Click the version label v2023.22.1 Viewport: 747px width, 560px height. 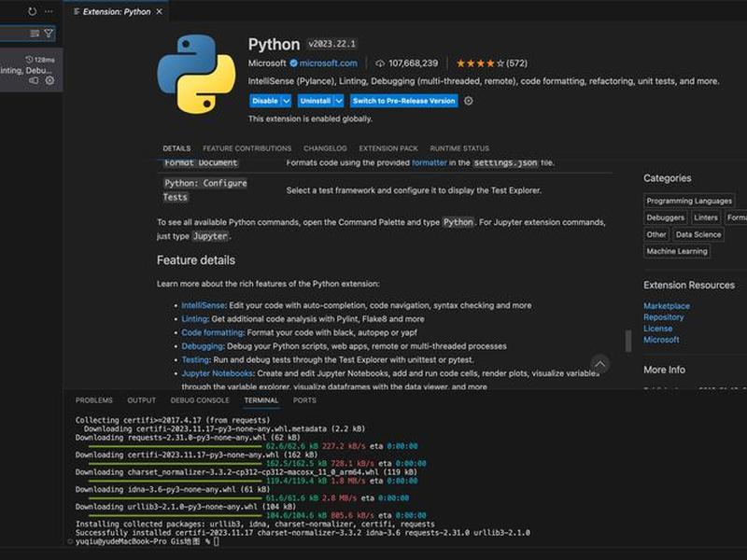point(331,44)
